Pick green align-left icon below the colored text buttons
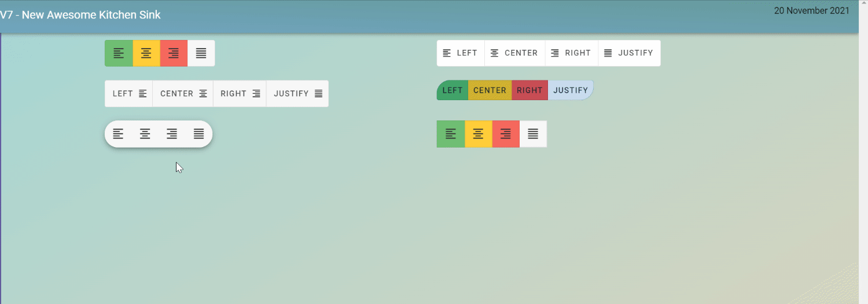 (x=451, y=134)
